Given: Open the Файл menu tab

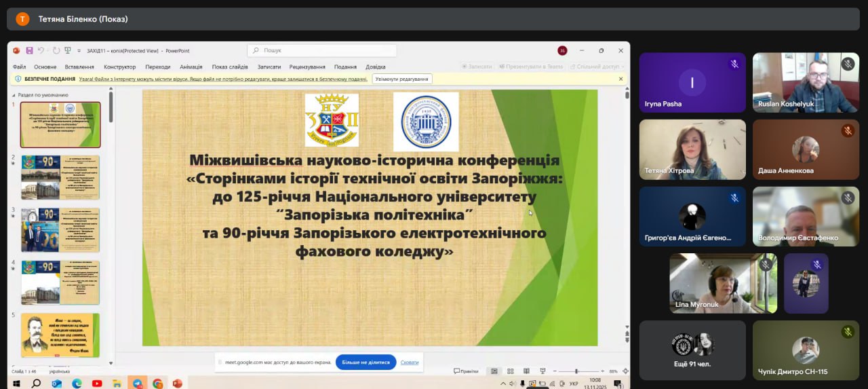Looking at the screenshot, I should point(19,67).
